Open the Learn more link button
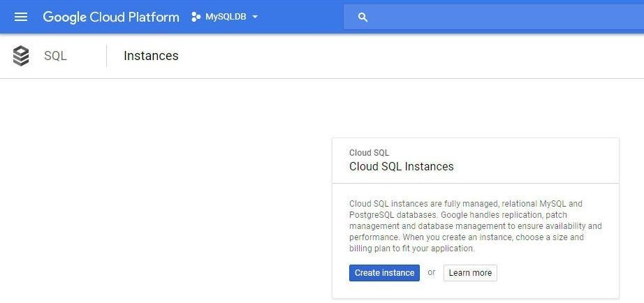Screen dimensions: 644x303 click(x=470, y=273)
